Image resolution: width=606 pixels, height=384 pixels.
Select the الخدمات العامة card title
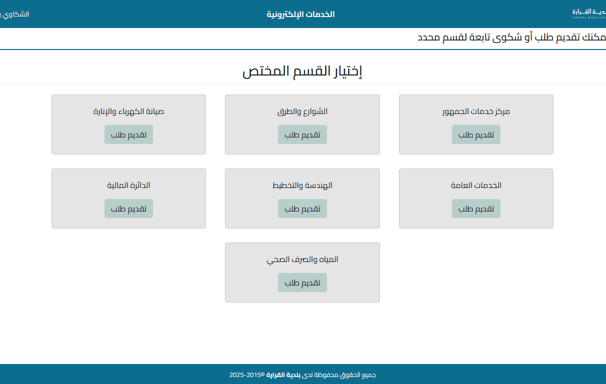pyautogui.click(x=476, y=185)
